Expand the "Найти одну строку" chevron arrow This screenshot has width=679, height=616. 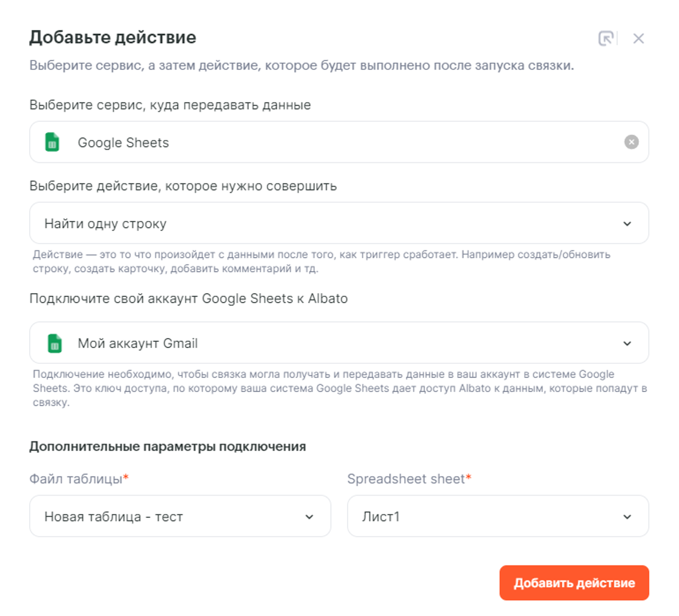pyautogui.click(x=627, y=224)
